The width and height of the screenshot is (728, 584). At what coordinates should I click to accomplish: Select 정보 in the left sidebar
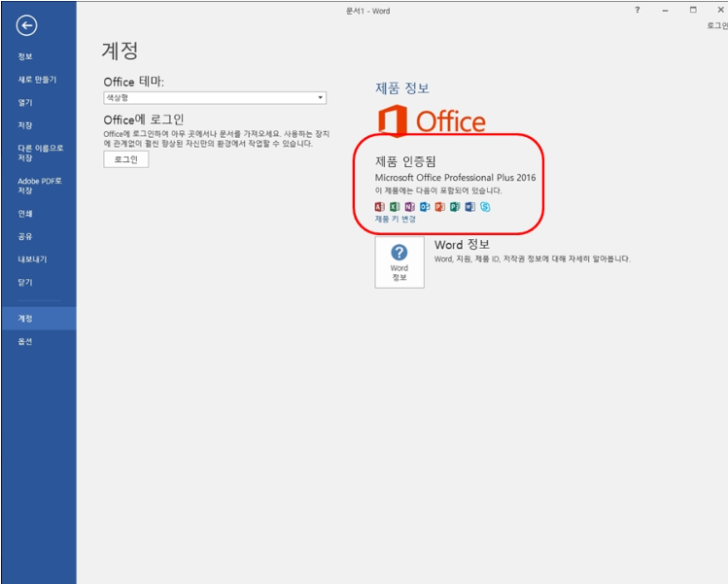(25, 56)
